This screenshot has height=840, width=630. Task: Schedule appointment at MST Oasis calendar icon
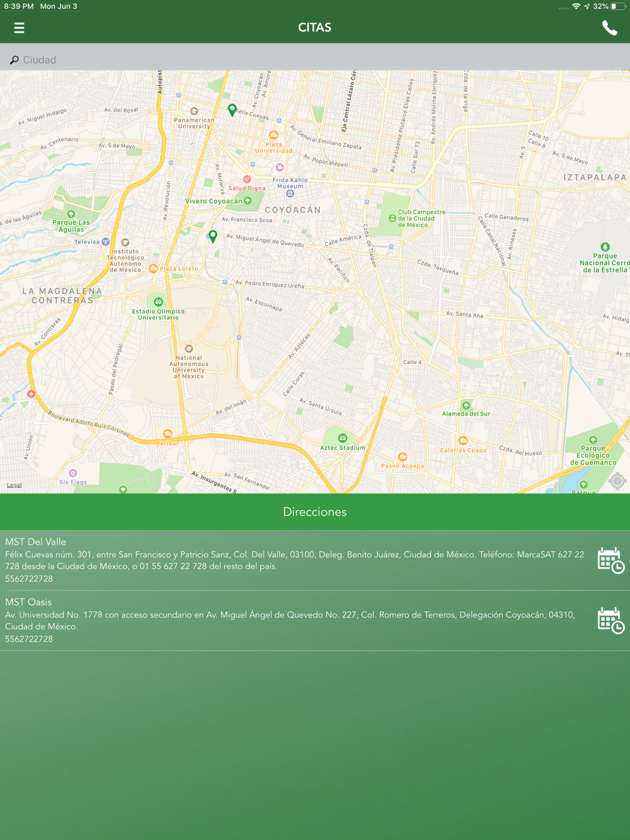pyautogui.click(x=610, y=620)
